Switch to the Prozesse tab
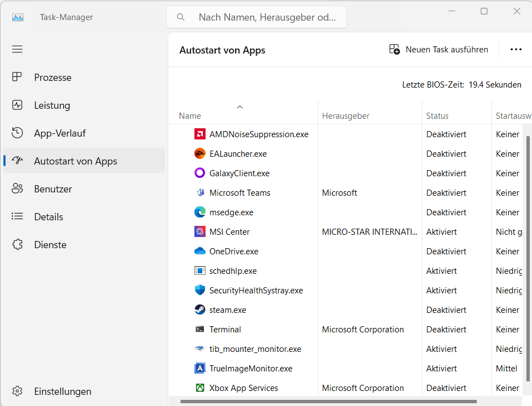The image size is (532, 406). click(52, 78)
